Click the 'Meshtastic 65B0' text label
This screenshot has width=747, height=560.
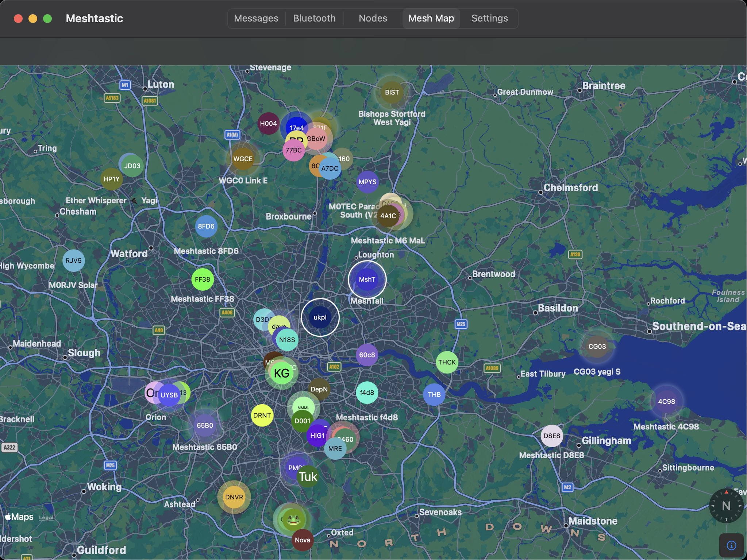pos(205,447)
